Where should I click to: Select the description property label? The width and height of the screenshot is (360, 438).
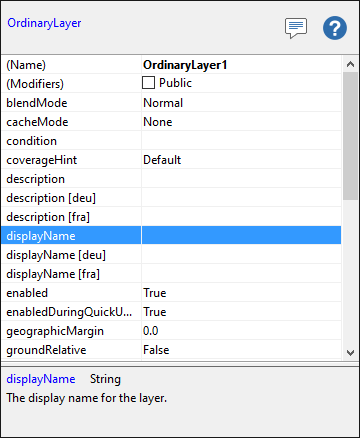[x=36, y=179]
